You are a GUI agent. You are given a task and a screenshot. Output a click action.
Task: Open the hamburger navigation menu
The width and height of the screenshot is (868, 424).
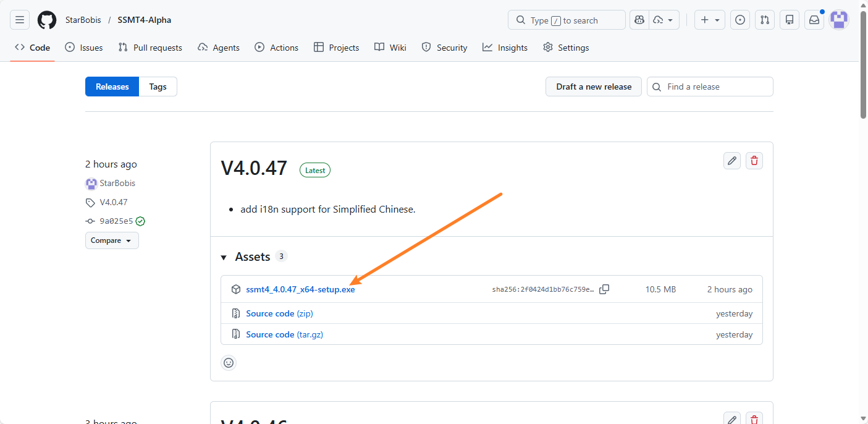pyautogui.click(x=20, y=20)
